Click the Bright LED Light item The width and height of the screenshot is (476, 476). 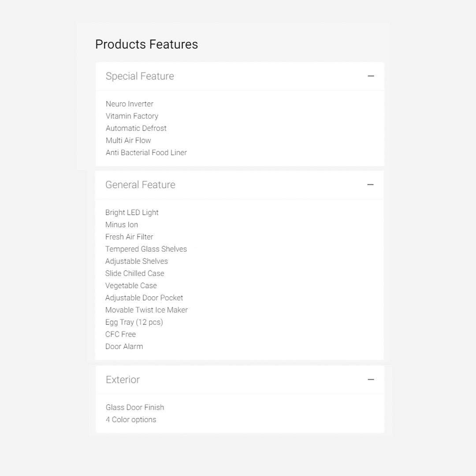click(x=132, y=212)
